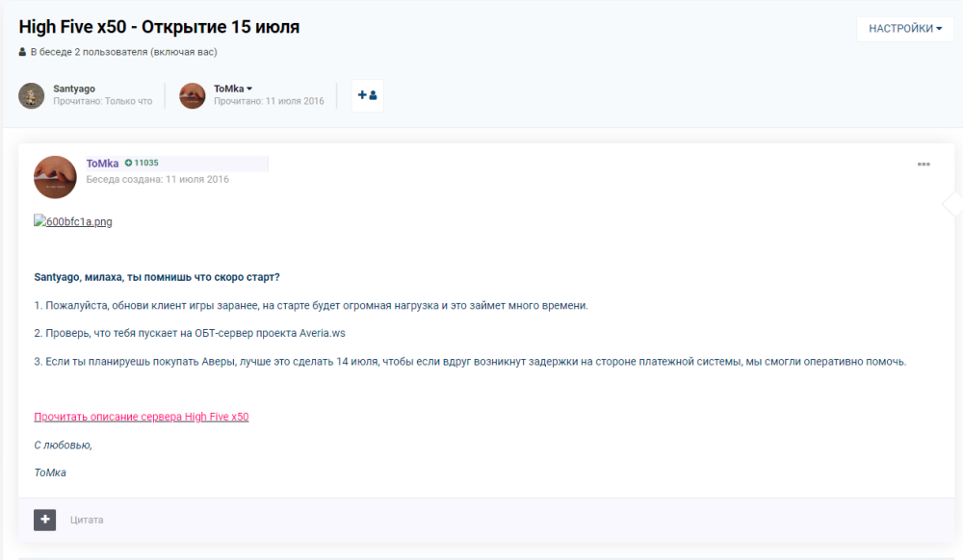This screenshot has width=963, height=560.
Task: Open the НАСТРОЙКИ dropdown menu
Action: tap(904, 29)
